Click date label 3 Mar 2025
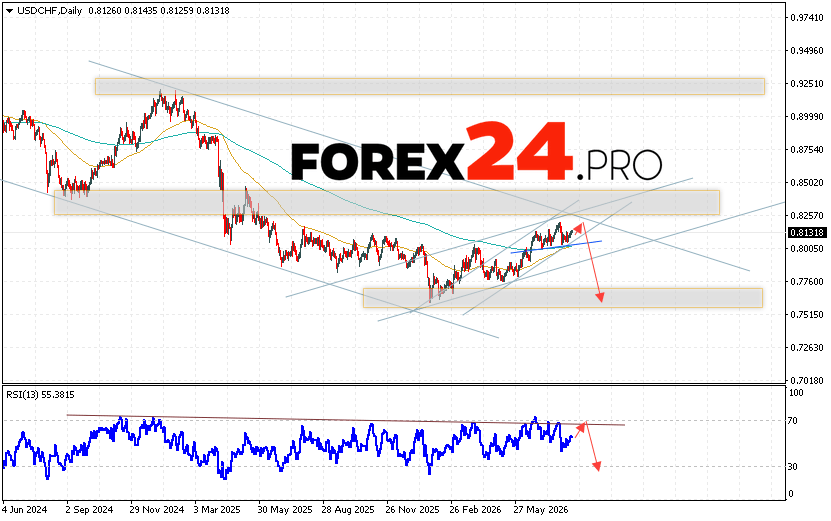The width and height of the screenshot is (831, 521). (x=217, y=510)
